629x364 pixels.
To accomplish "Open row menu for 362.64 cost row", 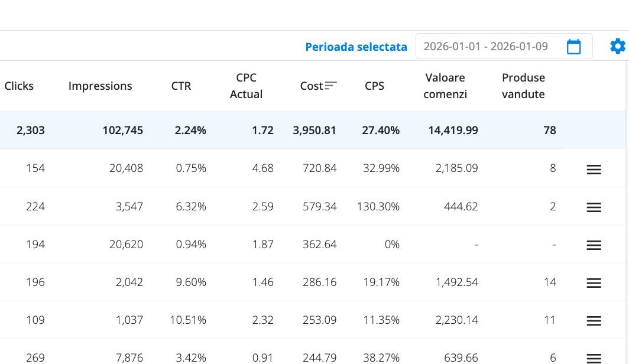I will coord(594,245).
